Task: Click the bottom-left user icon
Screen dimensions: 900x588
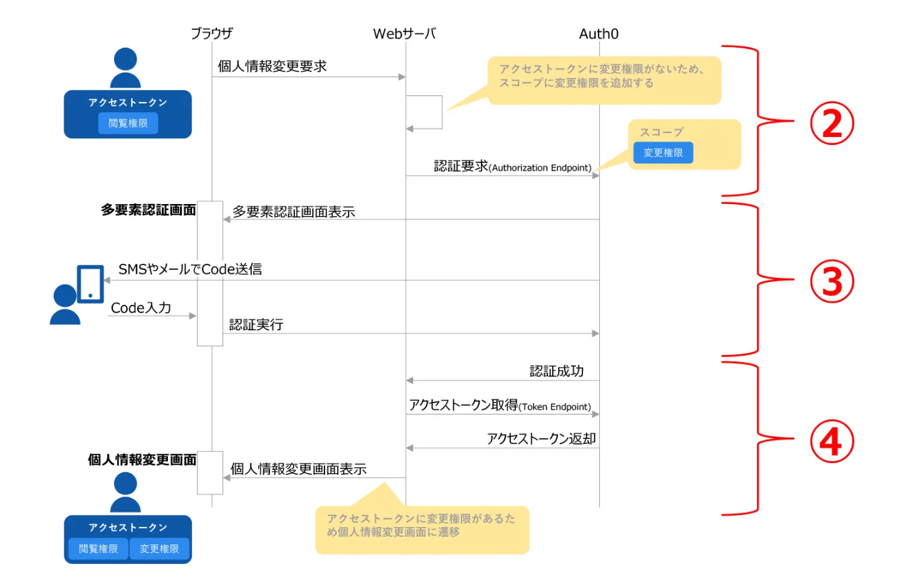Action: [126, 492]
